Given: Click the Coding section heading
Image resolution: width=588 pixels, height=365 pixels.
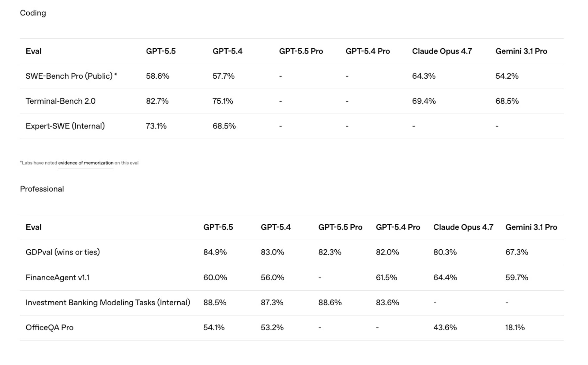Looking at the screenshot, I should tap(33, 13).
